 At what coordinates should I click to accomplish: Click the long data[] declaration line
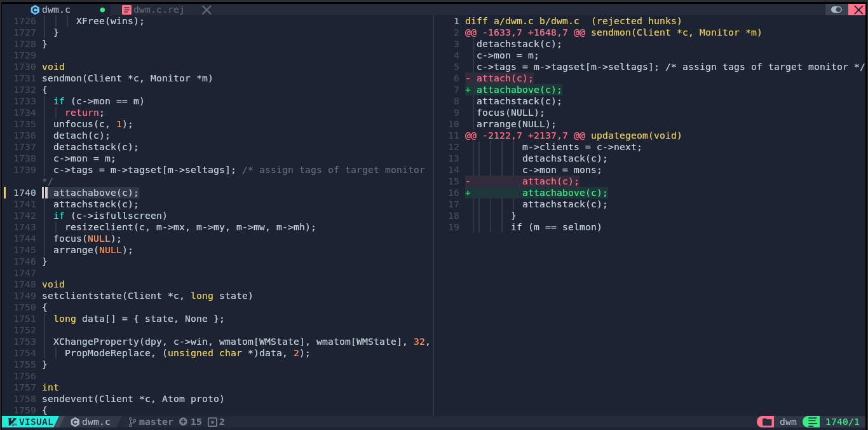point(139,319)
